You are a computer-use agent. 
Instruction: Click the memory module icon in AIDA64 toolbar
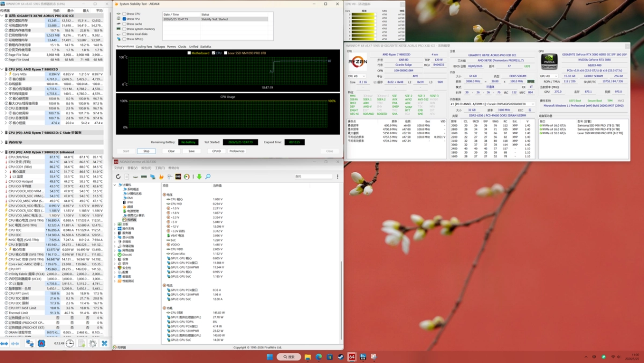144,177
